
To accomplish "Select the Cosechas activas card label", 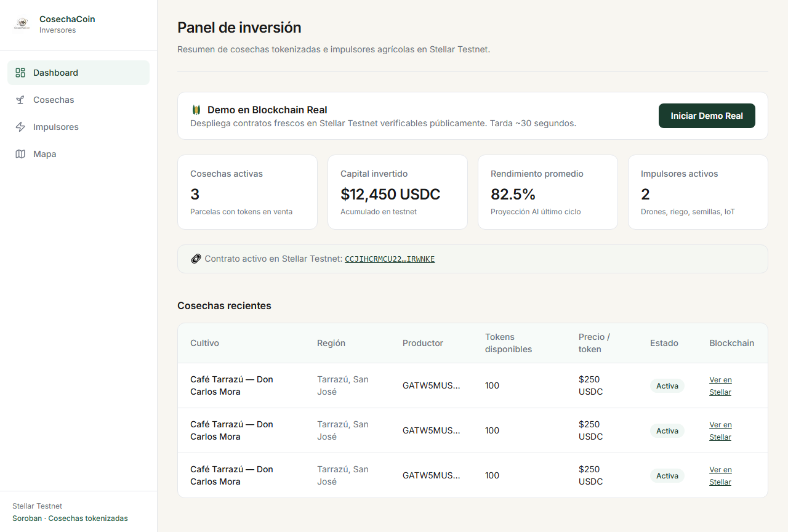I will (227, 174).
